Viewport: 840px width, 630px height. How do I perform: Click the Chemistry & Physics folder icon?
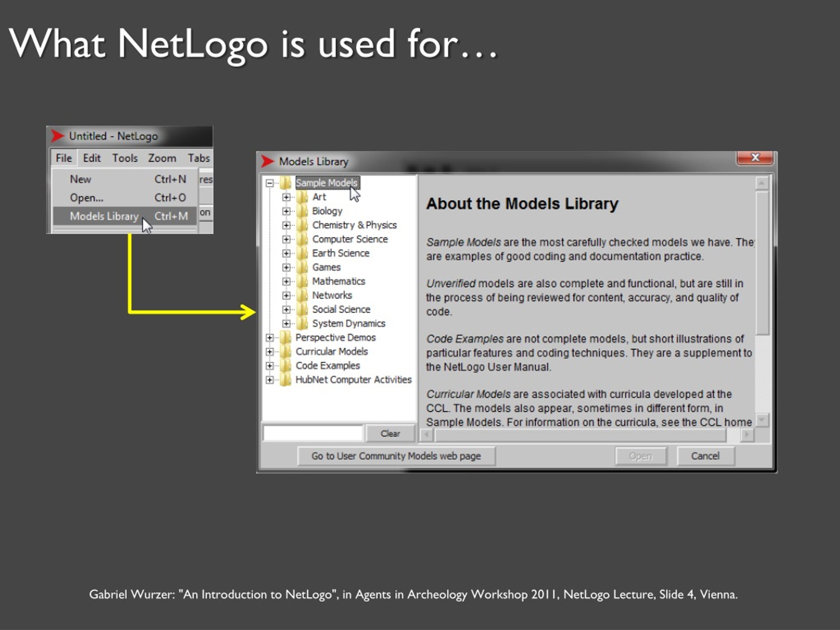click(302, 225)
